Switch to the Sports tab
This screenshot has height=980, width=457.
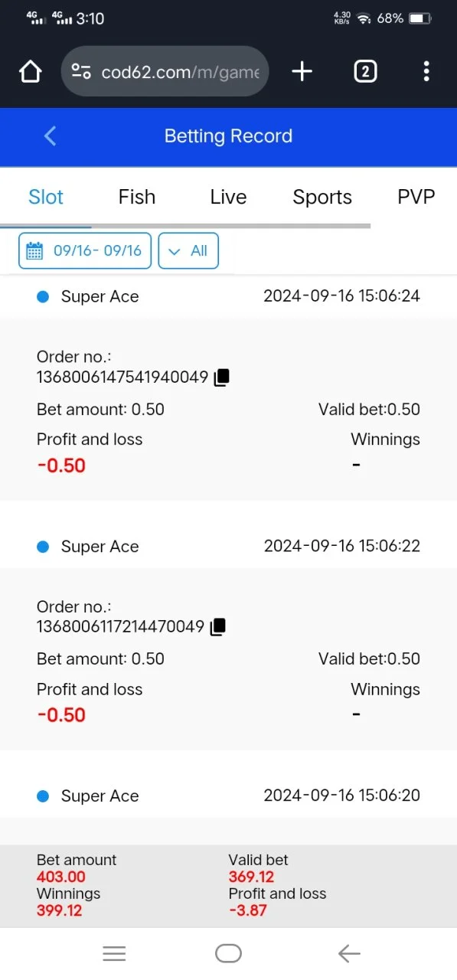pyautogui.click(x=322, y=197)
